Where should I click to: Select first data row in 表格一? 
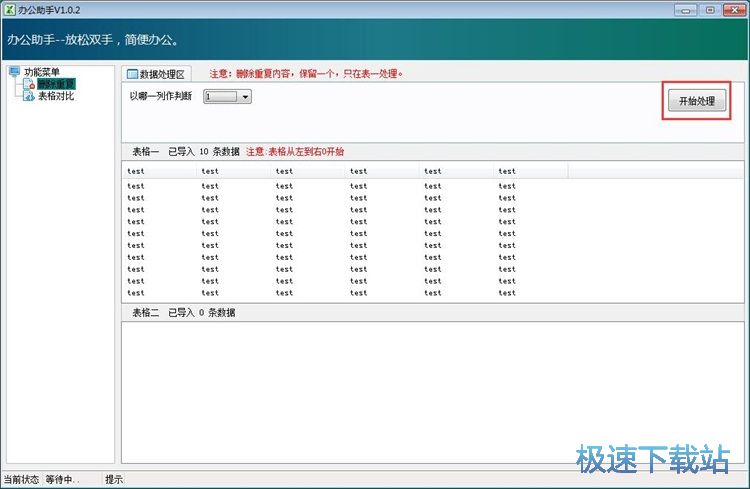(136, 186)
